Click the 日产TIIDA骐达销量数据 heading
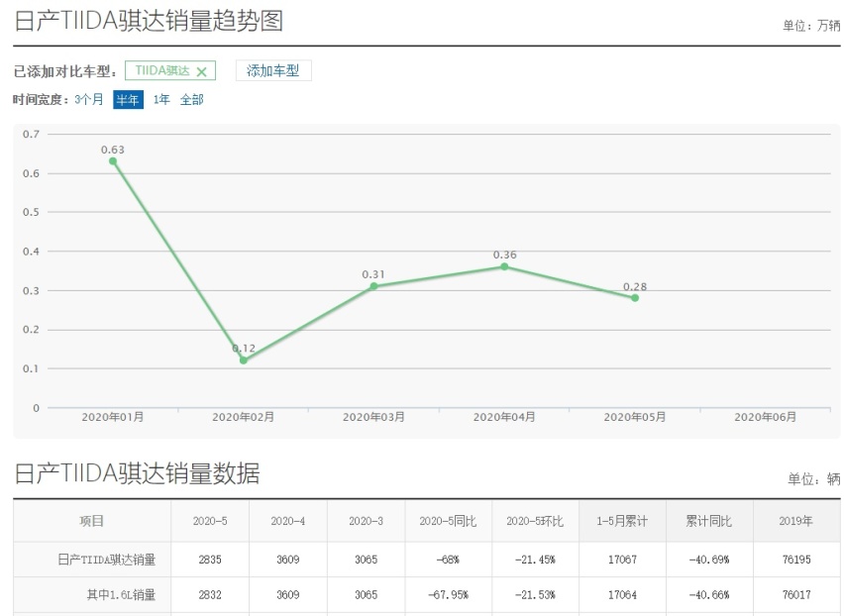The image size is (844, 616). 137,473
